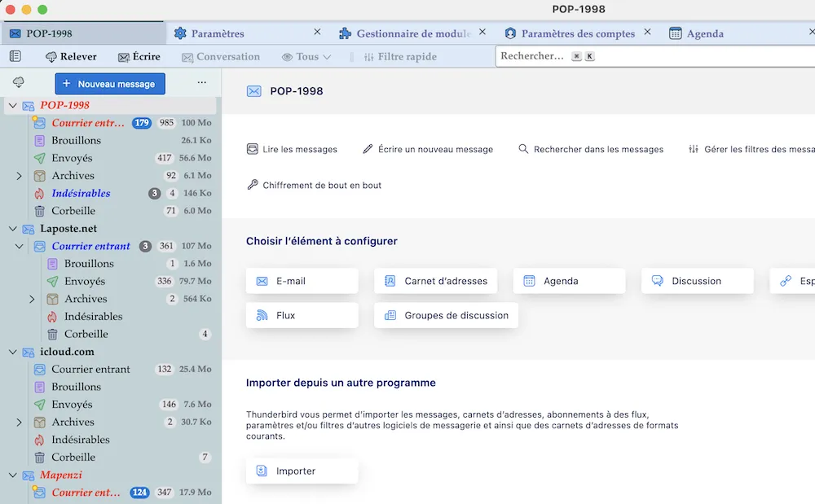Click the Laposte.net account icon
815x504 pixels.
coord(29,229)
